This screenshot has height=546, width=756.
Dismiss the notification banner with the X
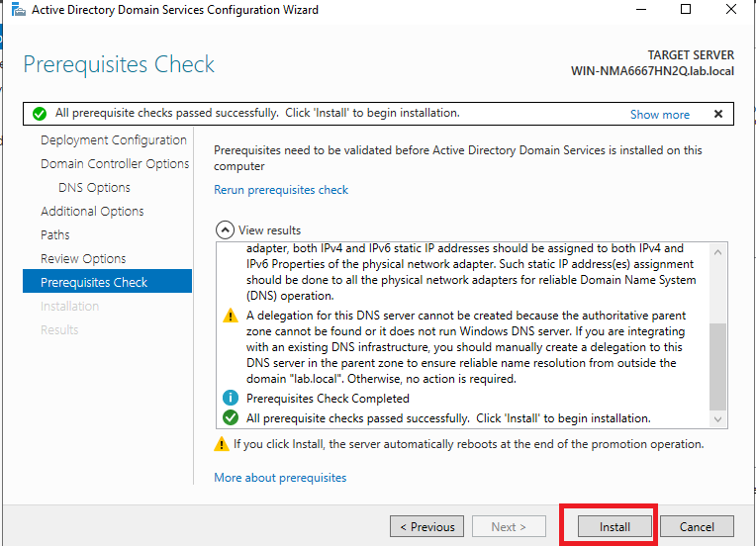(718, 114)
